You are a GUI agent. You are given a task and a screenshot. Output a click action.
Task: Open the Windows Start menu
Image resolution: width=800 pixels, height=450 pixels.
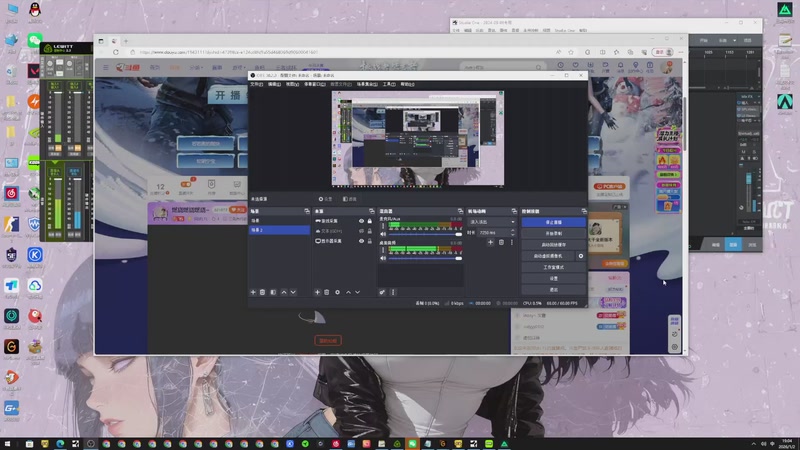click(7, 444)
